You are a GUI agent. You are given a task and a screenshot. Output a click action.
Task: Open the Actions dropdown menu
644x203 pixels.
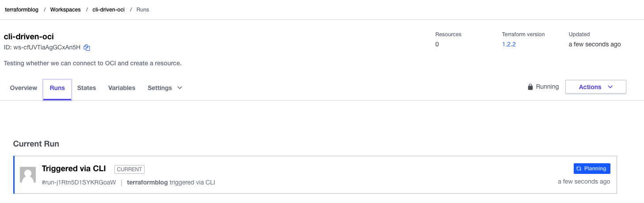tap(595, 87)
